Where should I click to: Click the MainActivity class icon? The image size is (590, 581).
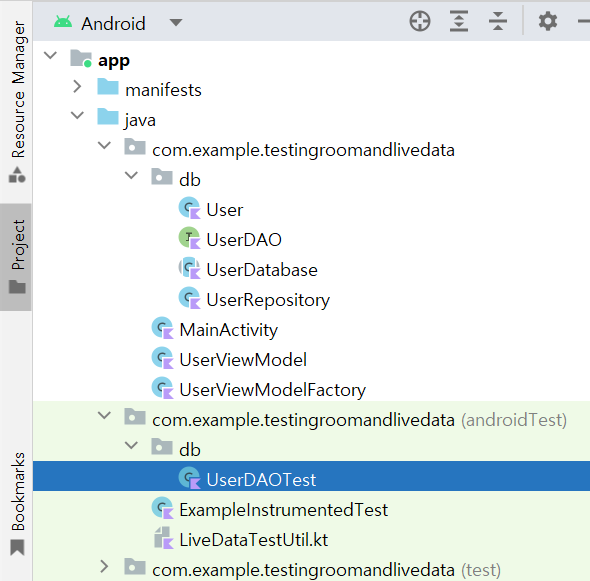162,328
